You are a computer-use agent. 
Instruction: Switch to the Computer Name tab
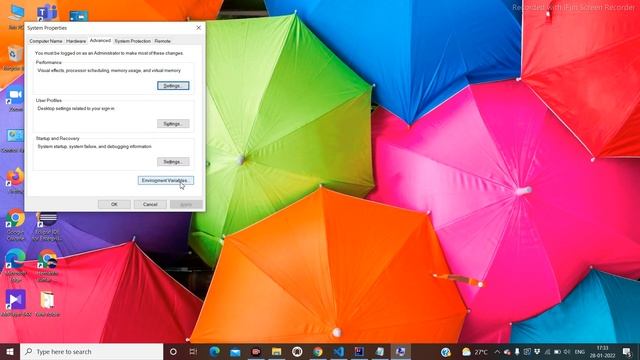46,41
